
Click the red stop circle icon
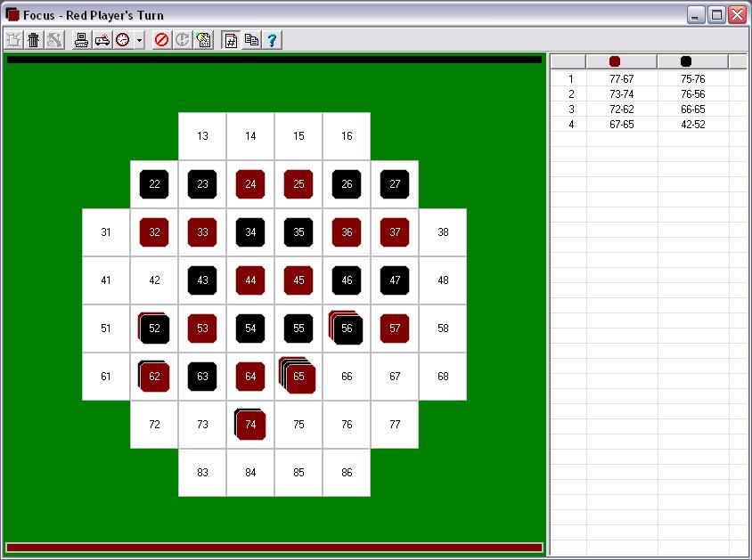(x=161, y=40)
